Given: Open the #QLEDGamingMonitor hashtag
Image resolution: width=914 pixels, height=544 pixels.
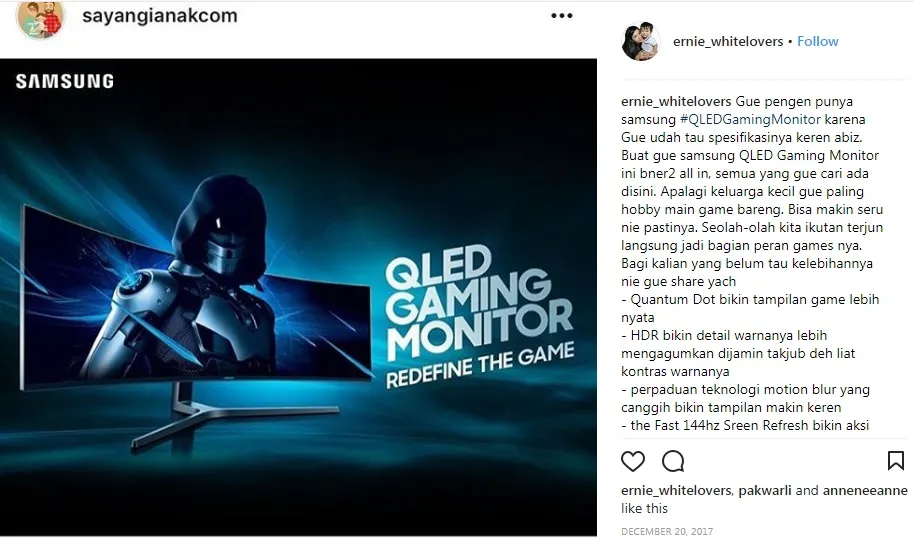Looking at the screenshot, I should click(750, 120).
